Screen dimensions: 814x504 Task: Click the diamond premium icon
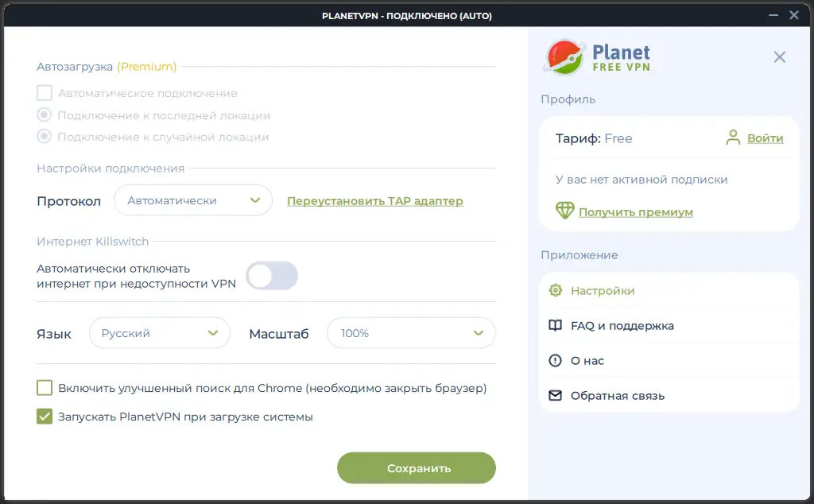coord(565,210)
